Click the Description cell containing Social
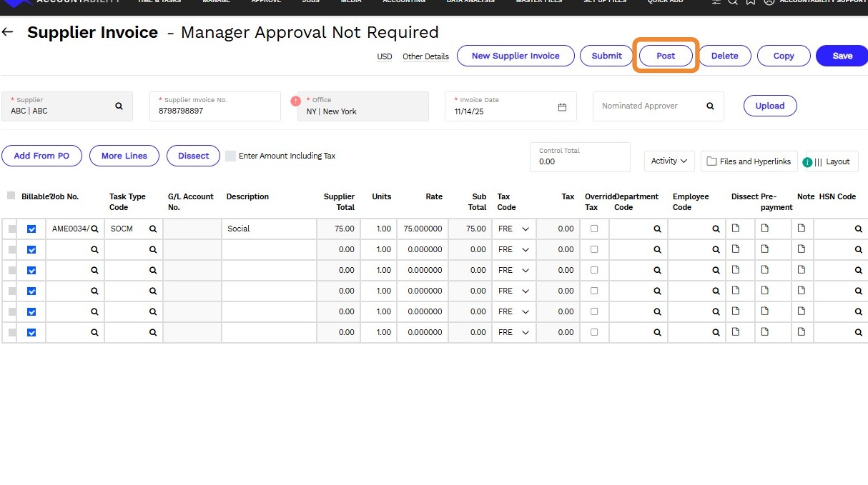868x485 pixels. pos(269,229)
